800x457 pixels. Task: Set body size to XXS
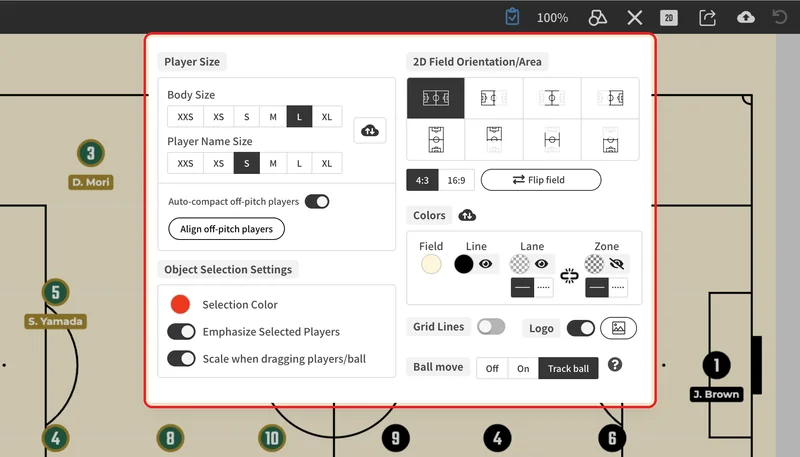(x=185, y=117)
